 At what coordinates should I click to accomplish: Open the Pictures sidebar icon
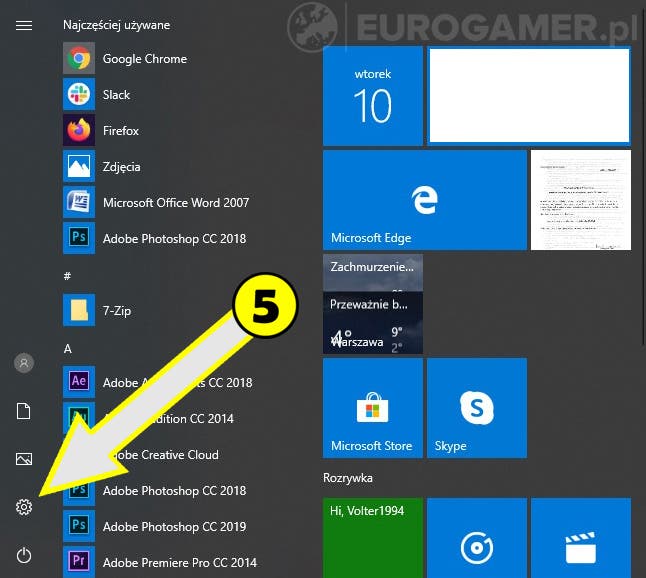pos(24,459)
